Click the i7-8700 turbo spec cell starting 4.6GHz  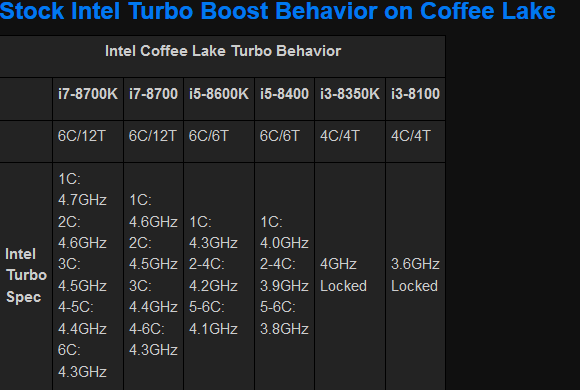(x=153, y=275)
